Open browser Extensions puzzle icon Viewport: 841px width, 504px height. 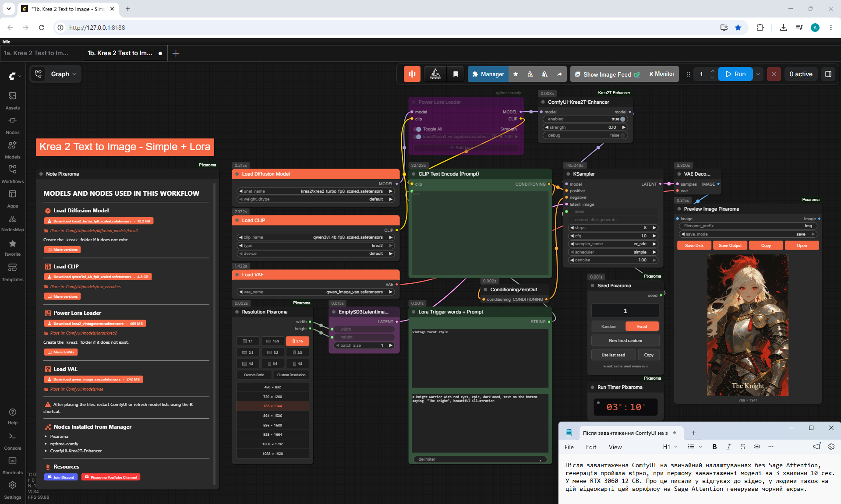760,28
